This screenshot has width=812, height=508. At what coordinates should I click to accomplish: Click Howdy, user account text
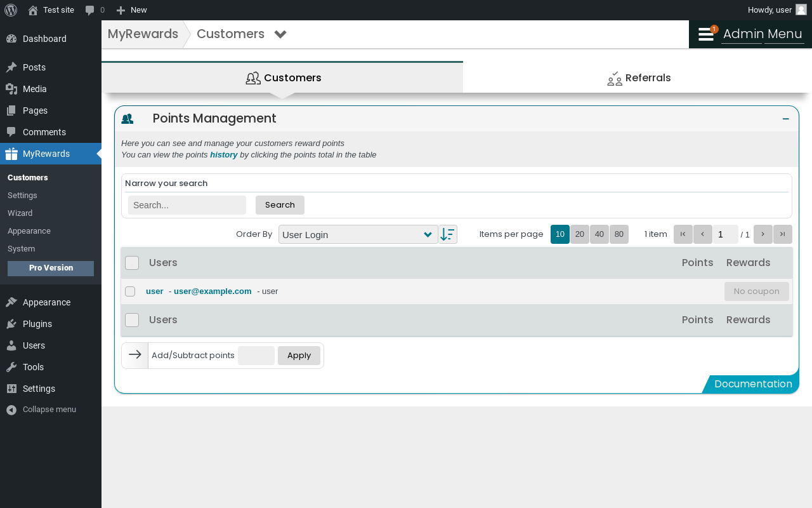pos(769,10)
